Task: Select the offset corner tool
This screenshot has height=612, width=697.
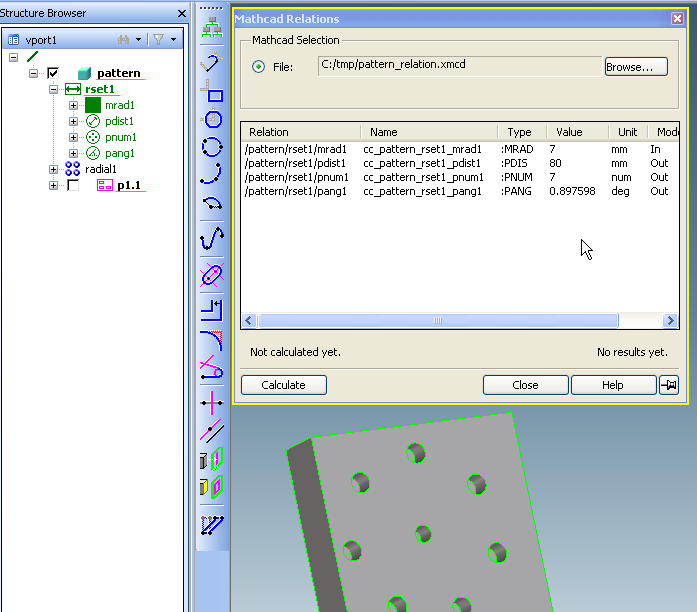Action: tap(212, 310)
